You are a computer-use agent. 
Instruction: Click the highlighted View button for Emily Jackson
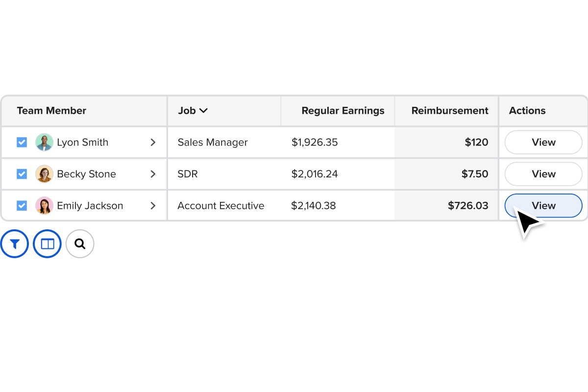[x=543, y=205]
